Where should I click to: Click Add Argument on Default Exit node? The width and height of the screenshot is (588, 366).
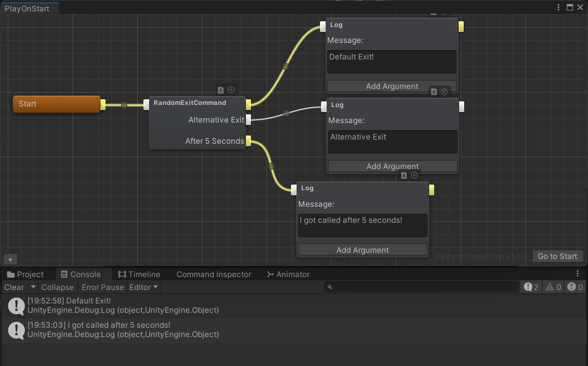(392, 86)
